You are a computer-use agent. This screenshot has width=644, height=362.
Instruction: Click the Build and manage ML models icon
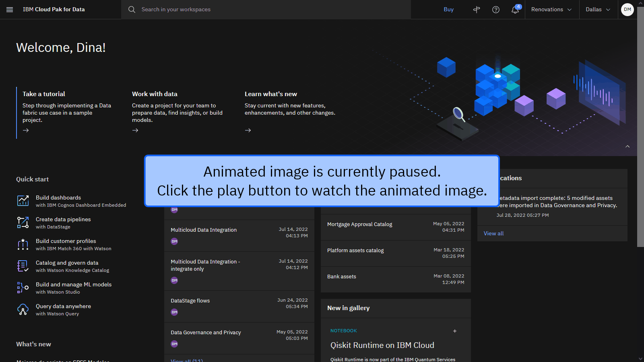click(x=23, y=288)
